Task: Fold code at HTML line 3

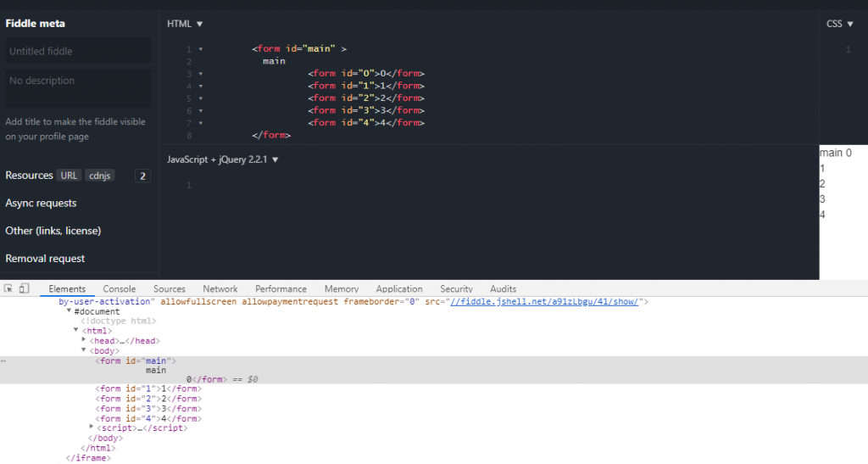Action: [200, 74]
